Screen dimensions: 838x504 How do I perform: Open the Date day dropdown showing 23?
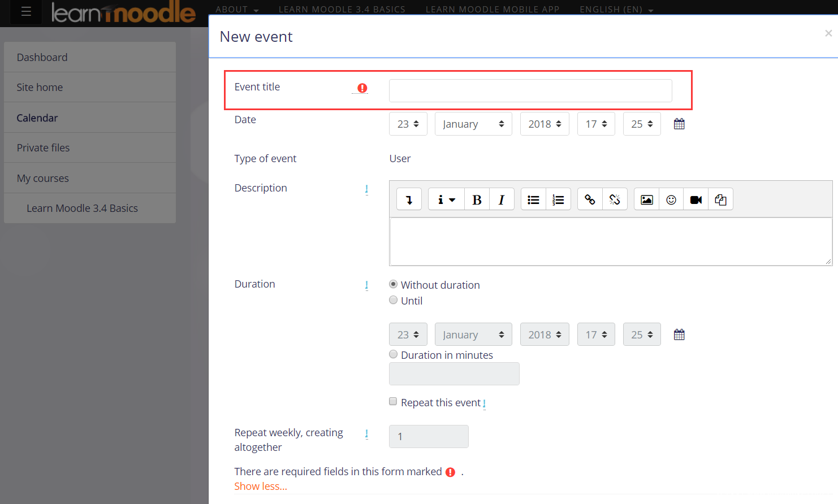point(408,124)
